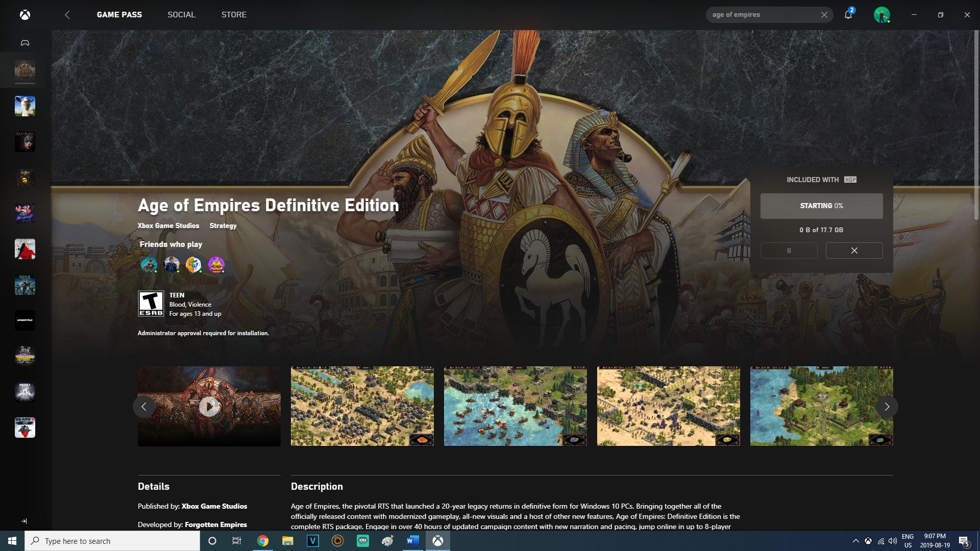Open Halo Wars from the sidebar
The height and width of the screenshot is (551, 980).
pos(24,285)
